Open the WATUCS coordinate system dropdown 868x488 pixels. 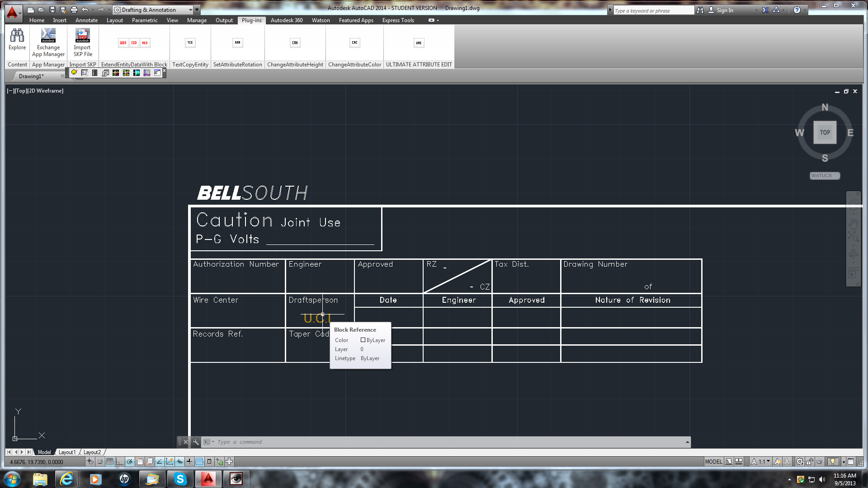(825, 176)
